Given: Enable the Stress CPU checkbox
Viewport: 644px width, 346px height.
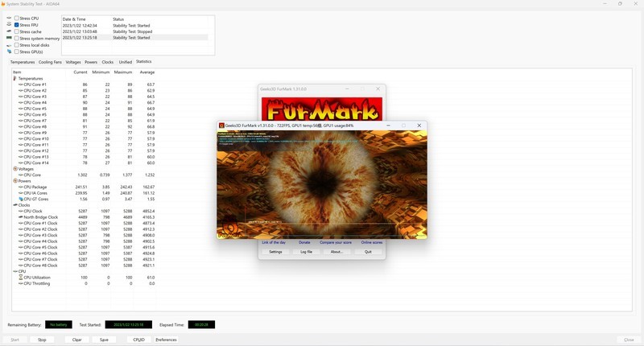Looking at the screenshot, I should 16,18.
